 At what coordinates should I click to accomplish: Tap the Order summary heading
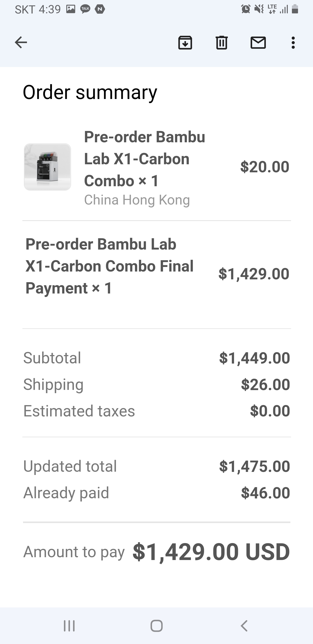click(x=90, y=92)
